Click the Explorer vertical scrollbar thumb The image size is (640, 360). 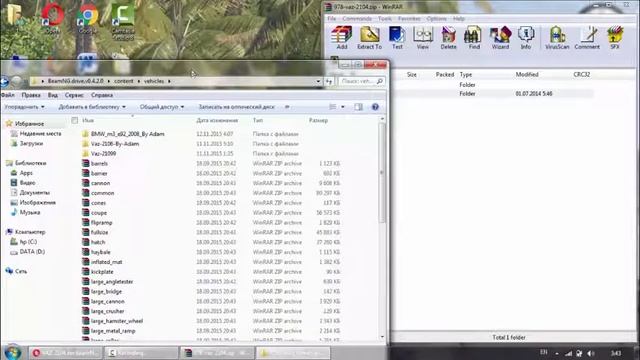click(382, 173)
